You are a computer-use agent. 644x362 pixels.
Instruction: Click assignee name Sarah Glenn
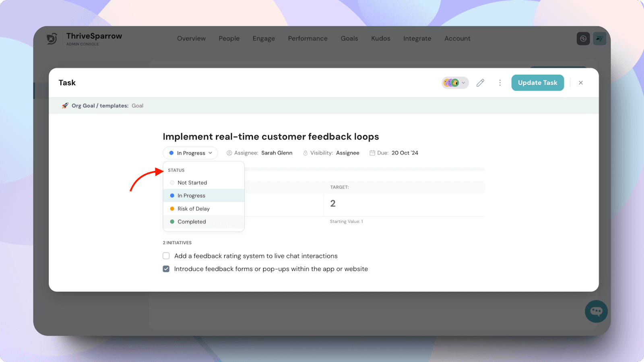click(277, 153)
